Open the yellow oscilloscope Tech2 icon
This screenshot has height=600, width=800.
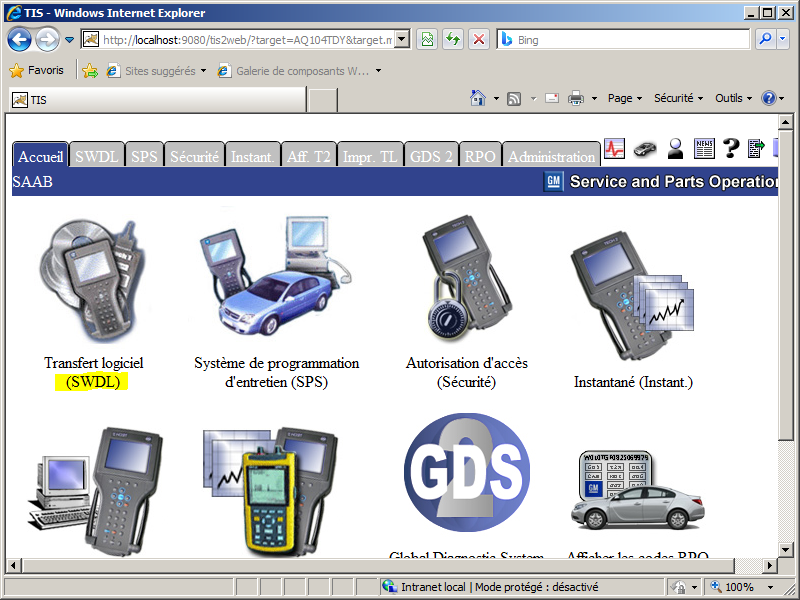(x=270, y=492)
